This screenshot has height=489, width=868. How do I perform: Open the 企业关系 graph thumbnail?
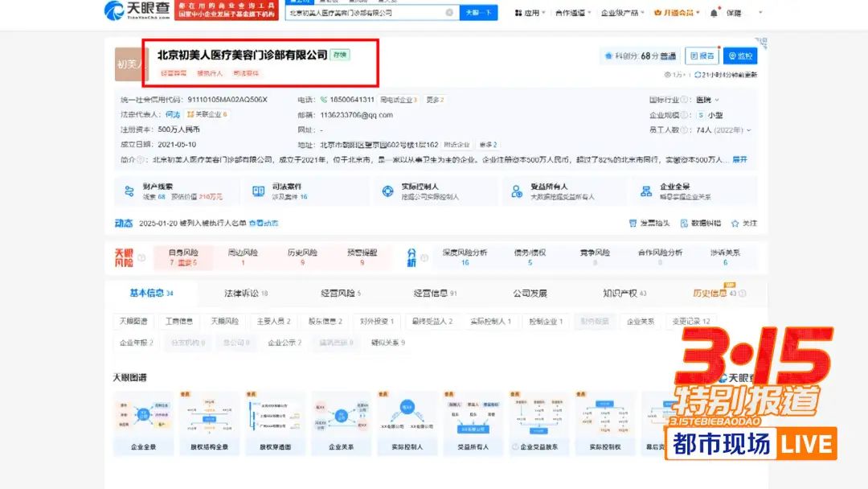341,423
